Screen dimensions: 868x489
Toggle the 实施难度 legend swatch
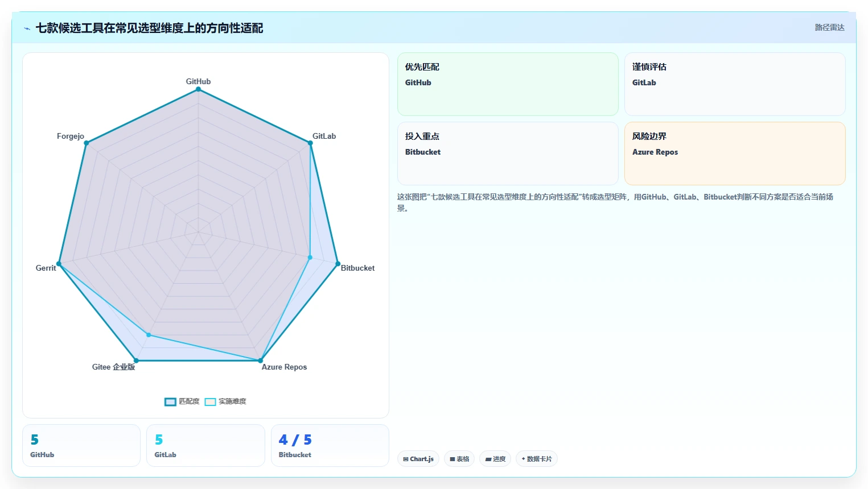click(210, 401)
